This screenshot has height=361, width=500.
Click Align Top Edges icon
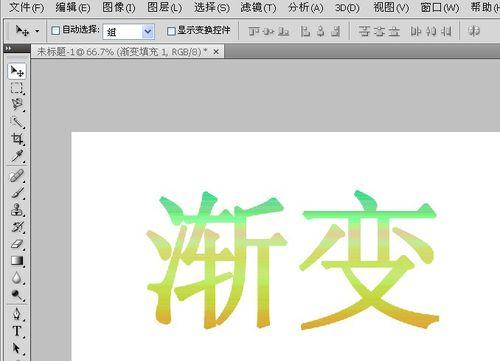click(x=254, y=31)
